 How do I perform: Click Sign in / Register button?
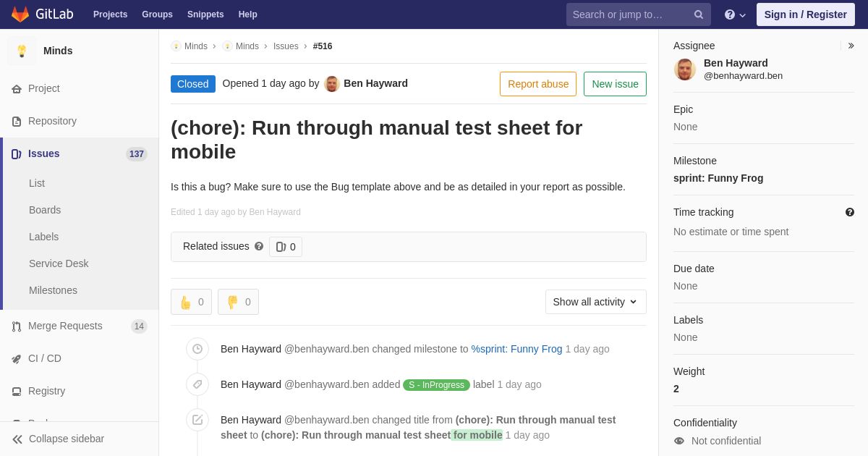806,14
